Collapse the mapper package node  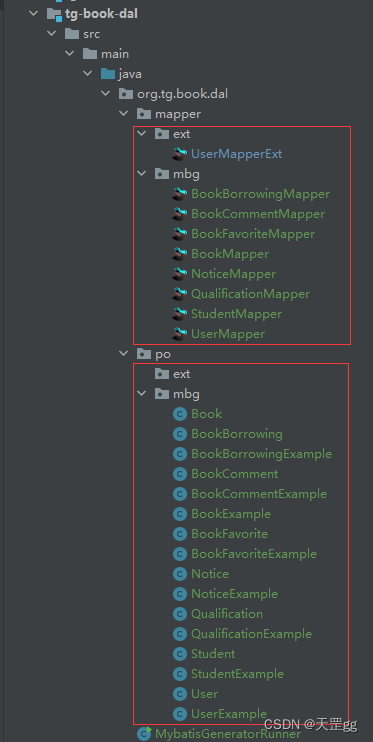[x=124, y=114]
